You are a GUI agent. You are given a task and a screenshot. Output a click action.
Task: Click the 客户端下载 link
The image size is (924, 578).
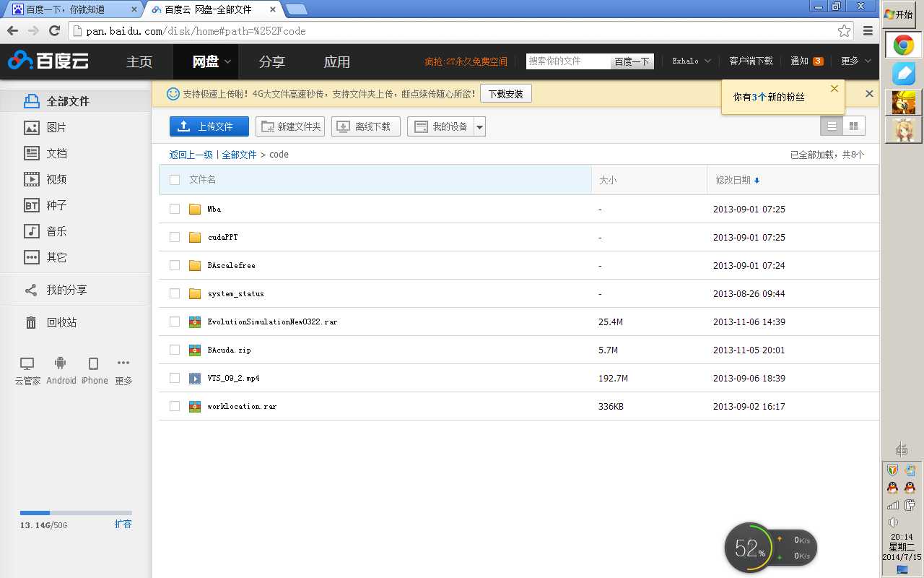751,61
